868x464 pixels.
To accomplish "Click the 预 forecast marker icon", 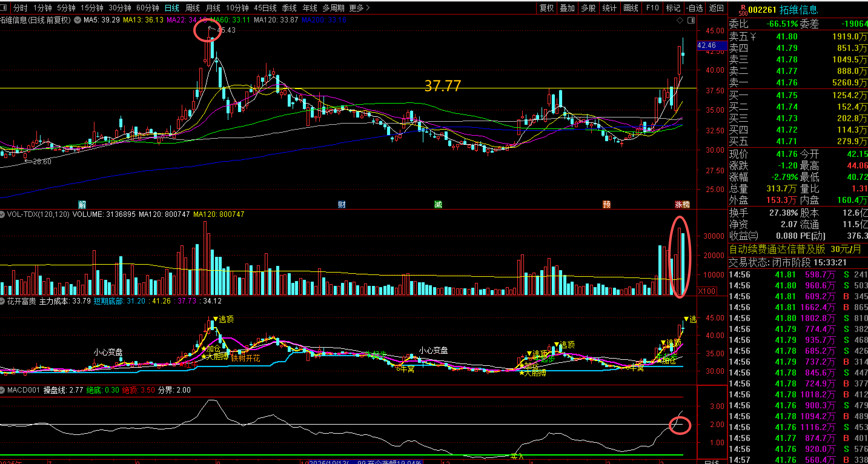I will (x=607, y=204).
